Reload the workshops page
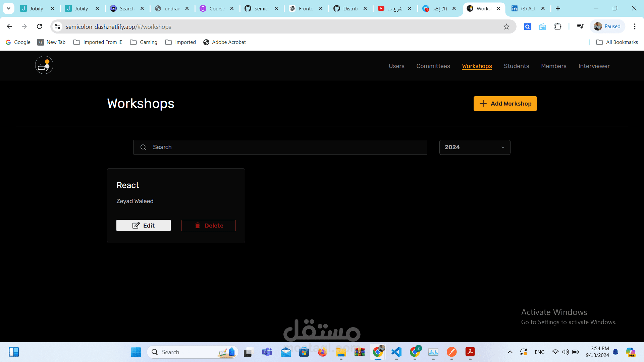The height and width of the screenshot is (362, 644). [x=40, y=26]
